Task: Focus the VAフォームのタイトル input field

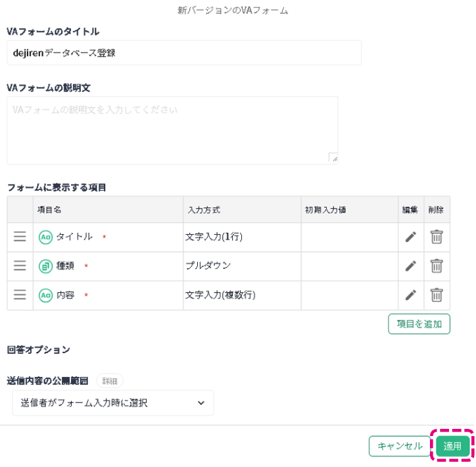Action: (x=184, y=53)
